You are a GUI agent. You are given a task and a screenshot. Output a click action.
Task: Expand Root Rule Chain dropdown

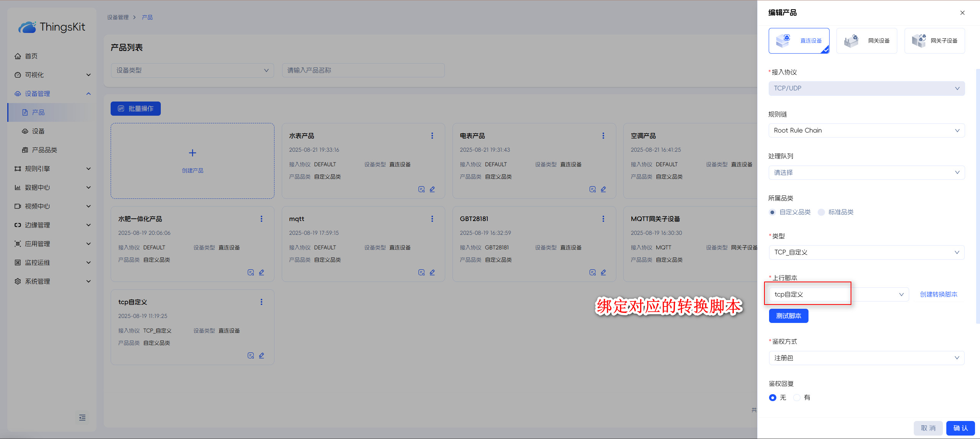tap(866, 131)
